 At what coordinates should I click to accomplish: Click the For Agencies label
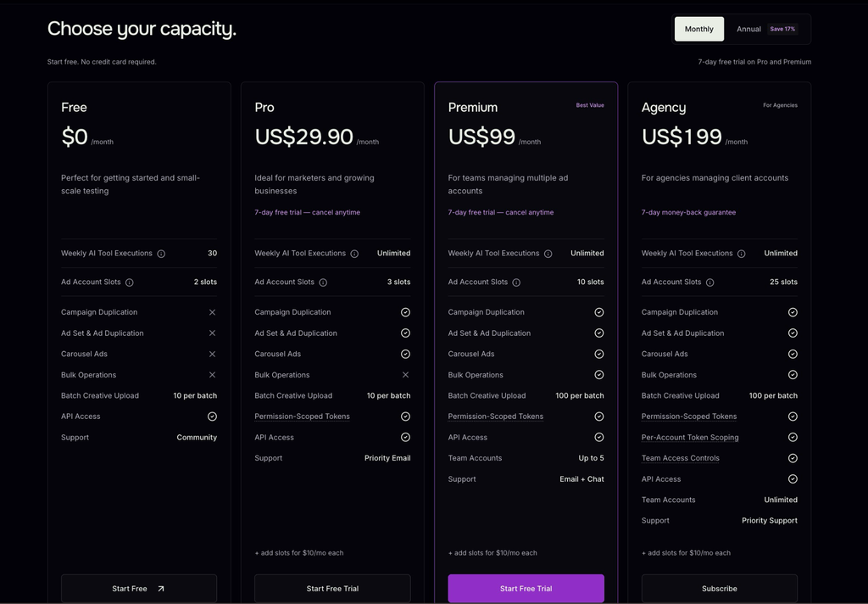(780, 105)
